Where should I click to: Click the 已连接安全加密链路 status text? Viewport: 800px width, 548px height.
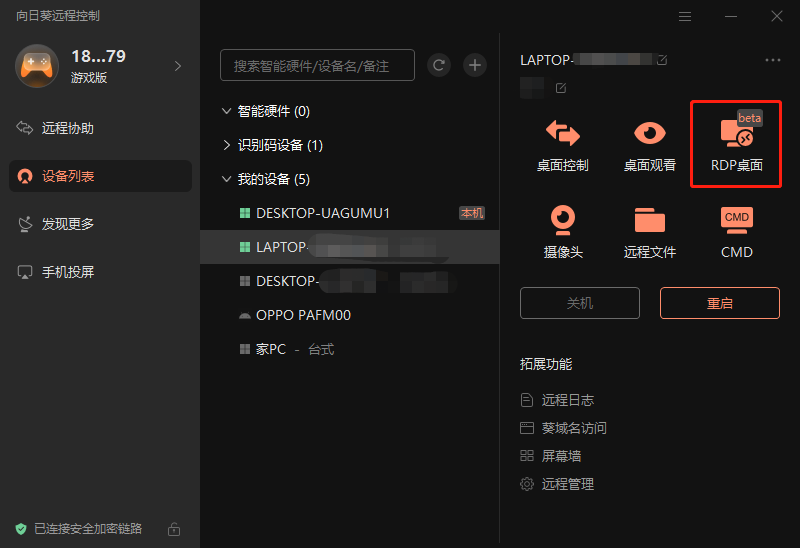[x=88, y=529]
